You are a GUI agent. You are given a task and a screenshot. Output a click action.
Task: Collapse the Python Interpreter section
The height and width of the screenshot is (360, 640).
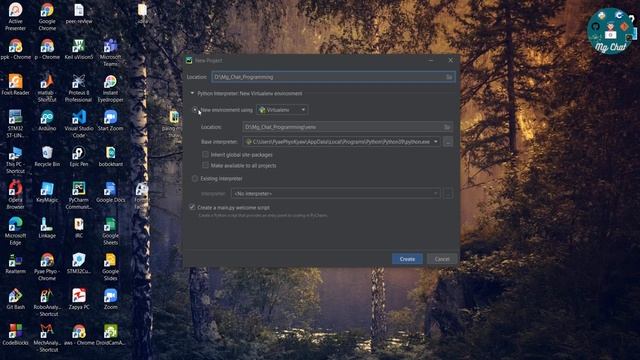[192, 93]
